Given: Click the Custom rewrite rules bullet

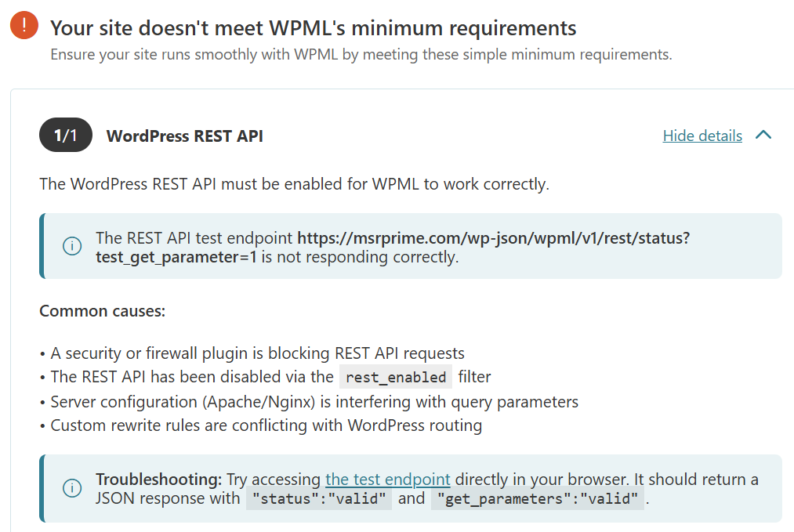Looking at the screenshot, I should pos(266,426).
